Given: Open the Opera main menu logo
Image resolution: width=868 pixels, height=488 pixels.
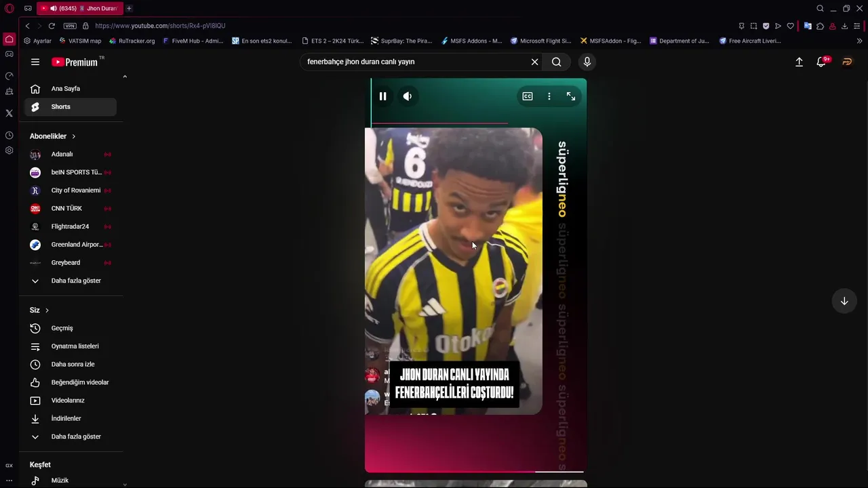Looking at the screenshot, I should coord(9,9).
